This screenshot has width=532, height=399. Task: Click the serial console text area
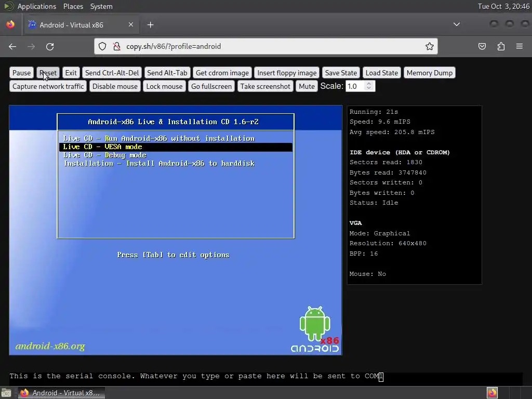point(265,376)
